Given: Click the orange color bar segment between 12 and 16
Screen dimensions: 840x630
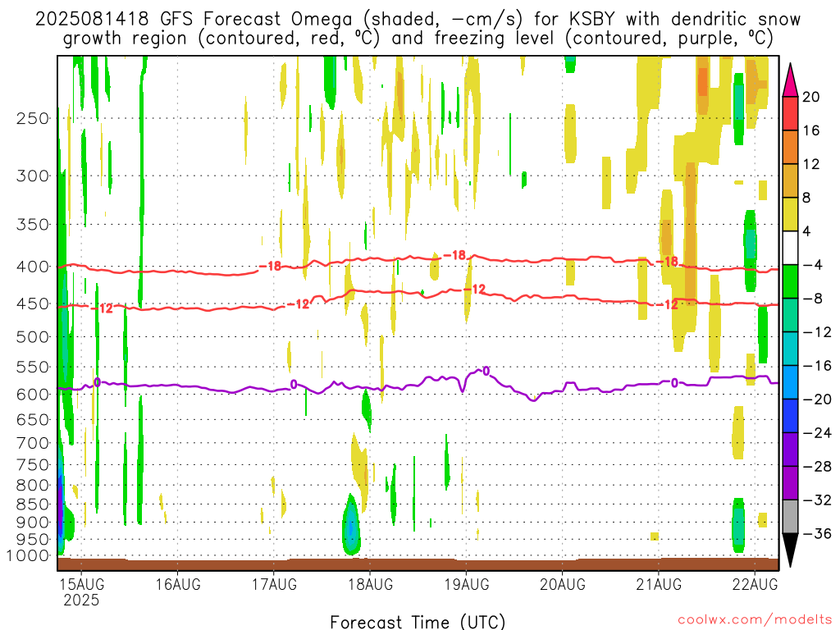Looking at the screenshot, I should [790, 147].
